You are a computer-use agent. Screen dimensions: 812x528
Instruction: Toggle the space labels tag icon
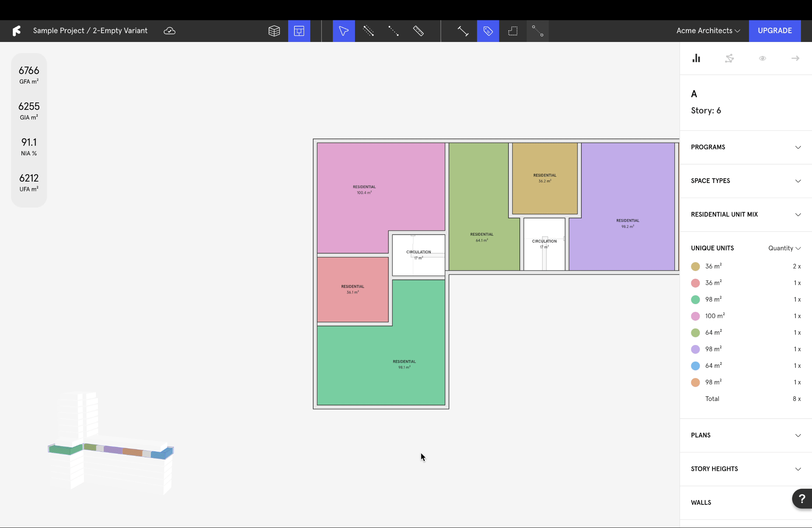click(x=488, y=31)
